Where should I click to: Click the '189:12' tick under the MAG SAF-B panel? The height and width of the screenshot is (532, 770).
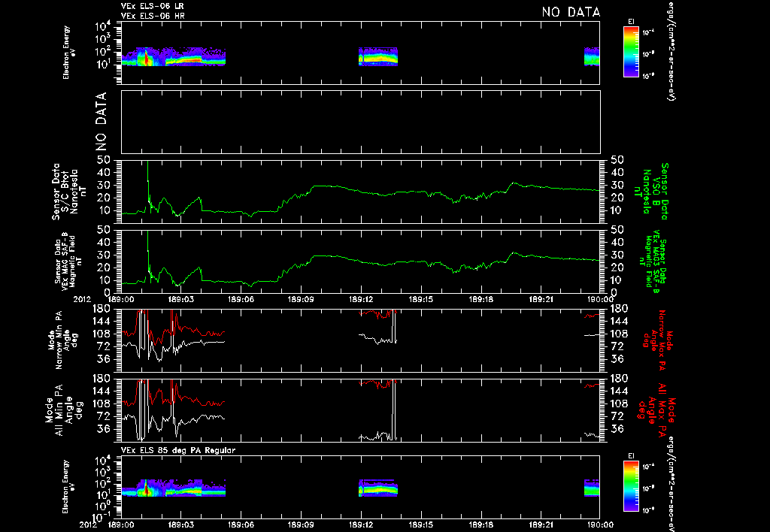coord(361,298)
